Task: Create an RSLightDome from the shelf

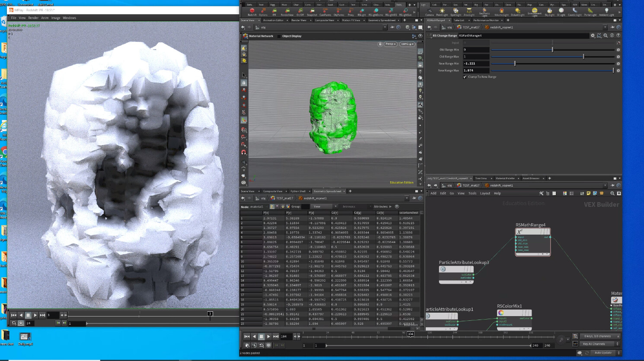Action: click(x=376, y=11)
